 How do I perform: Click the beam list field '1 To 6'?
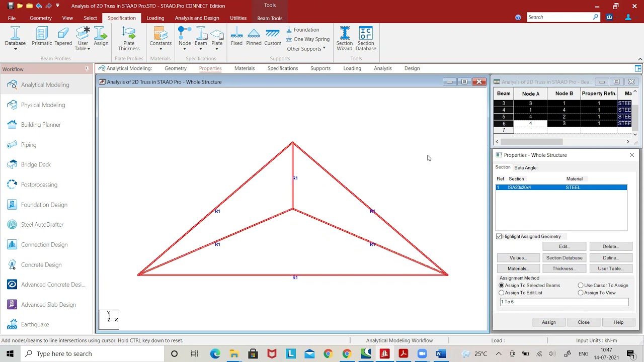tap(563, 302)
